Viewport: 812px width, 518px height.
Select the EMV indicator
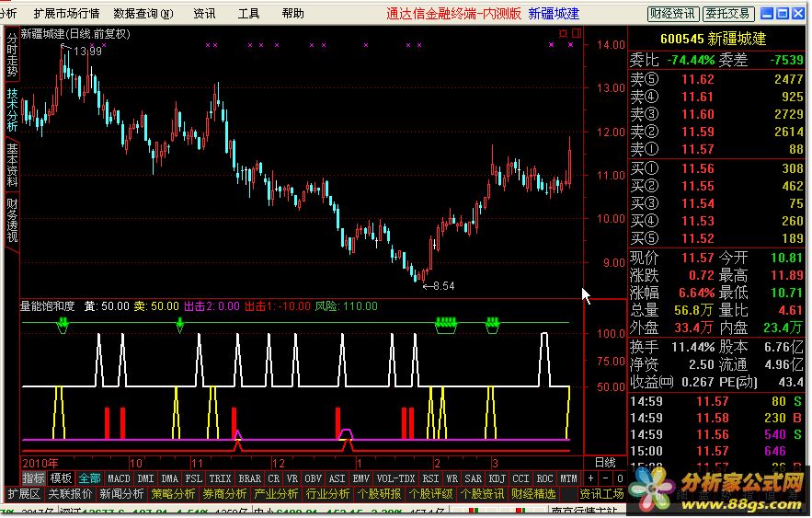tap(361, 478)
